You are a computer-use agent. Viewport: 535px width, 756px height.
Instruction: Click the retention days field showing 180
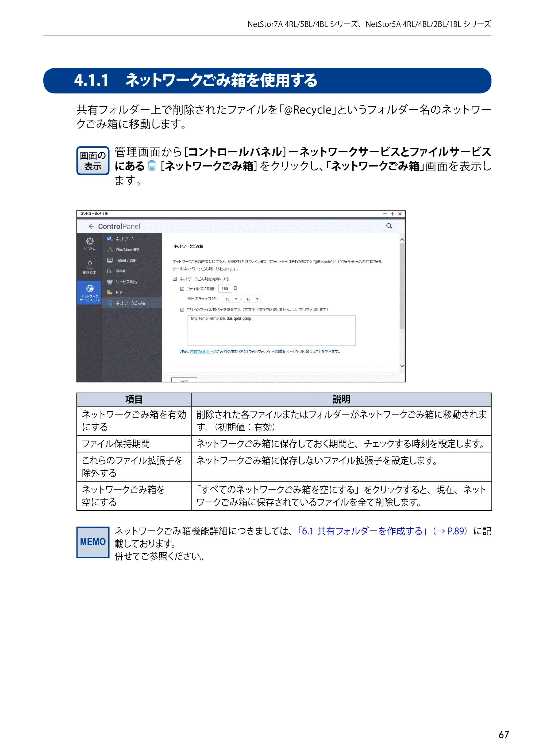(225, 289)
